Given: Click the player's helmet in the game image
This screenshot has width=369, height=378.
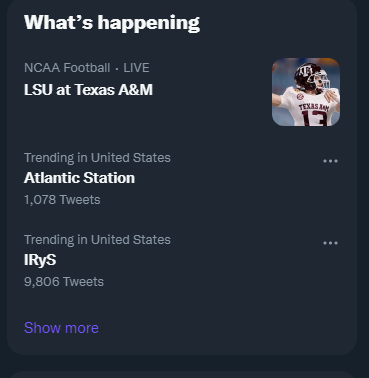Looking at the screenshot, I should click(308, 77).
